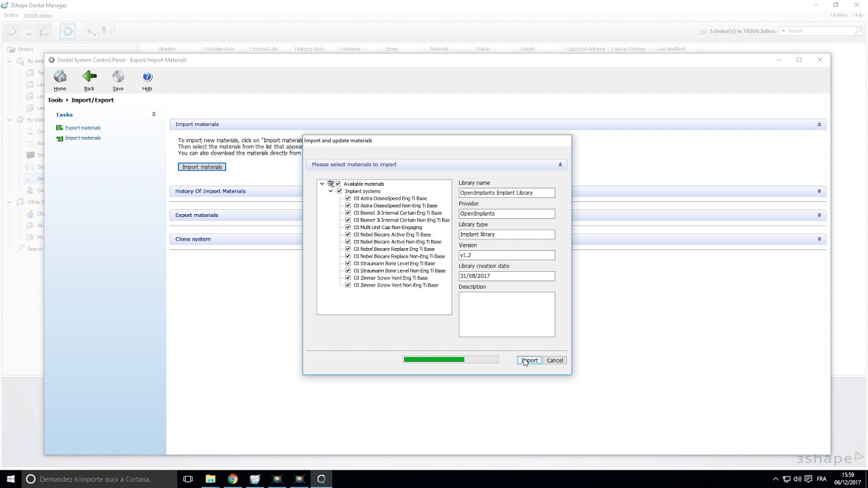Click the Provider field
The width and height of the screenshot is (868, 488).
(507, 213)
